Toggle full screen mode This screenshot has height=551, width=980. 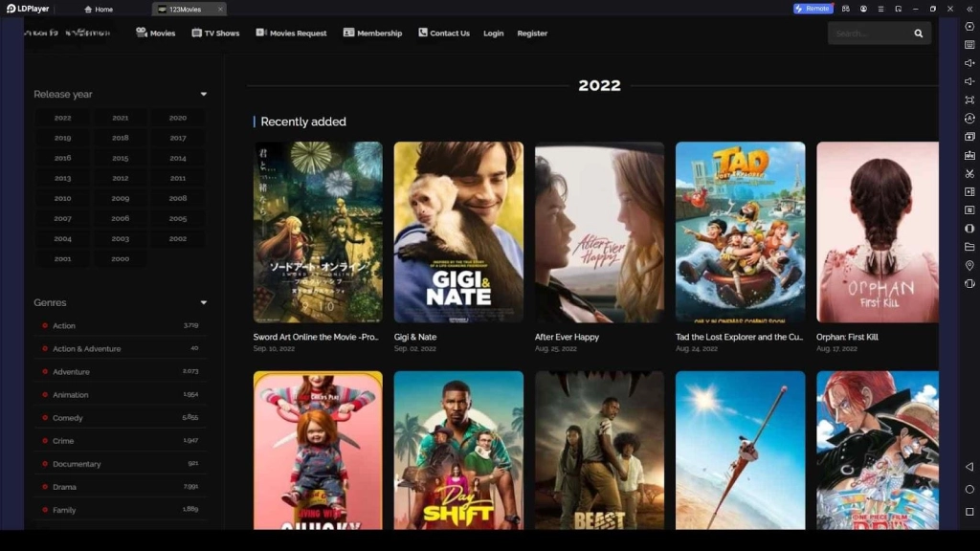point(969,100)
